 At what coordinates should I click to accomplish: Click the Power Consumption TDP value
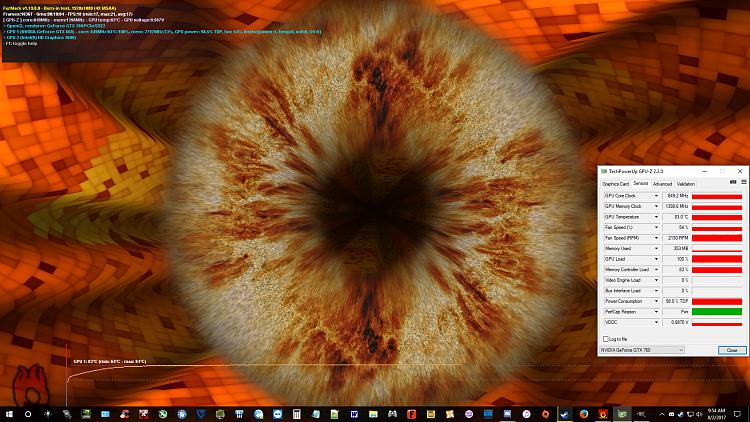click(x=675, y=301)
